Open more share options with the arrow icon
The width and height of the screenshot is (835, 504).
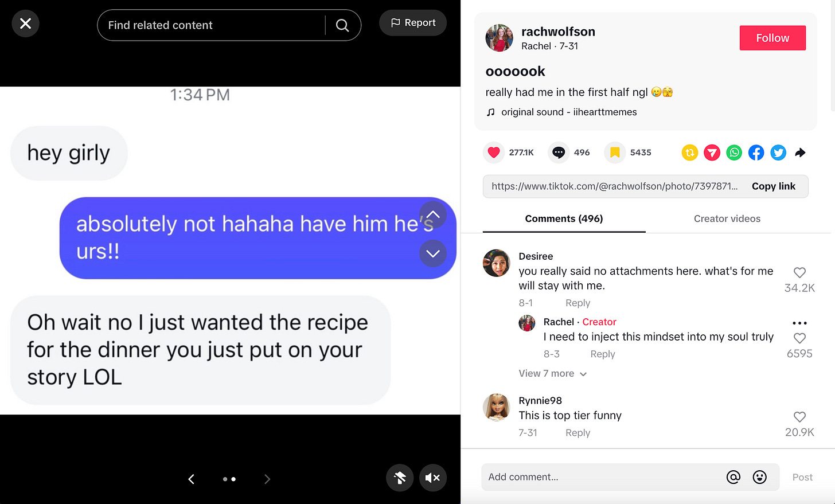point(801,153)
